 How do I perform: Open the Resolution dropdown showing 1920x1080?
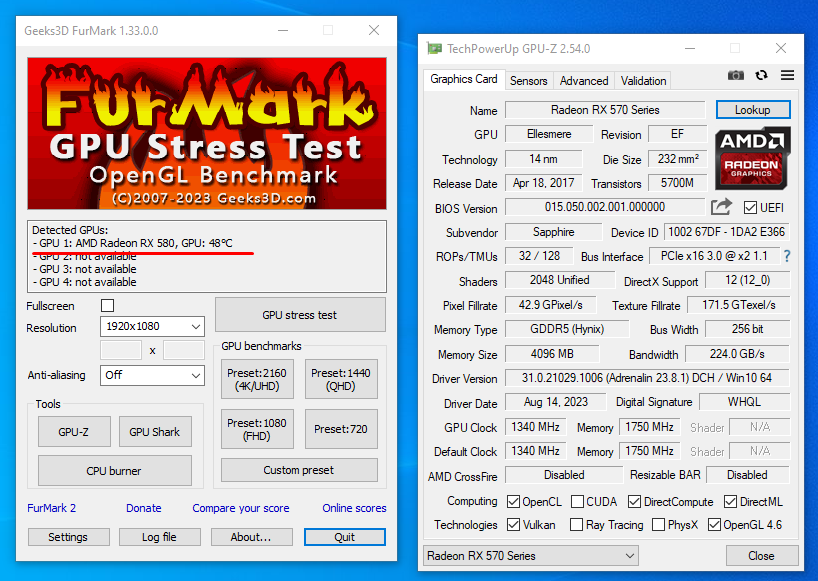(152, 326)
